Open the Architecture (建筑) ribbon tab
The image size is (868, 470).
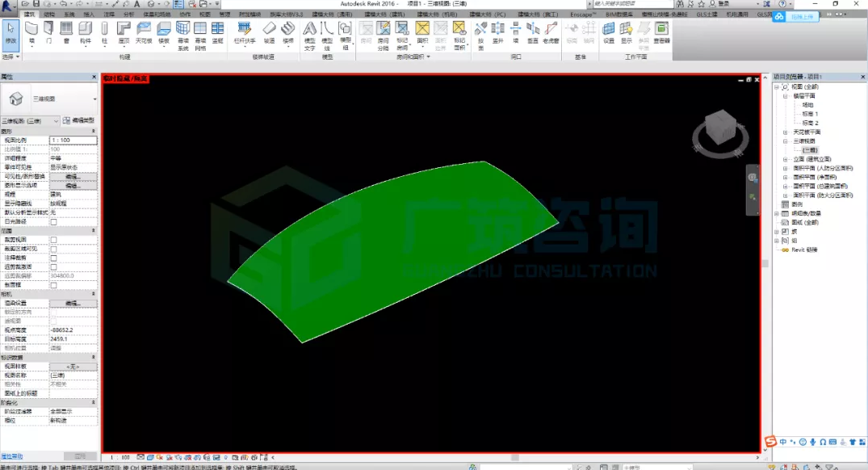click(29, 15)
